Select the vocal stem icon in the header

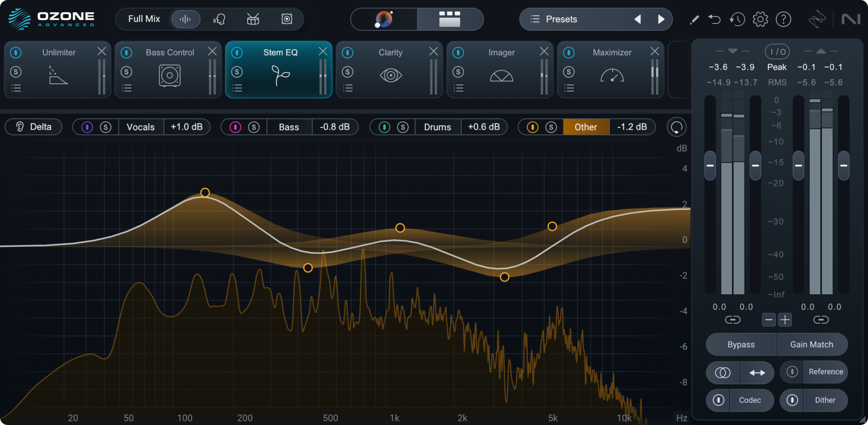(x=219, y=19)
